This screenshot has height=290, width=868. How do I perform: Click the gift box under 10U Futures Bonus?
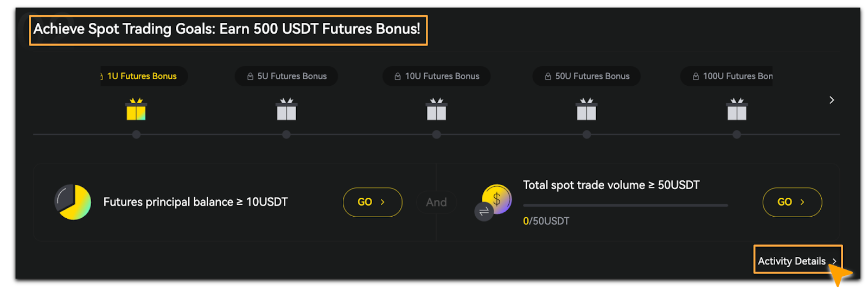[437, 109]
